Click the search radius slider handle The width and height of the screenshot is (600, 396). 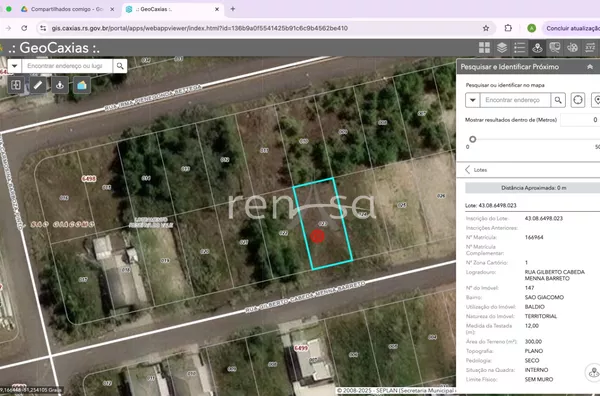(473, 139)
